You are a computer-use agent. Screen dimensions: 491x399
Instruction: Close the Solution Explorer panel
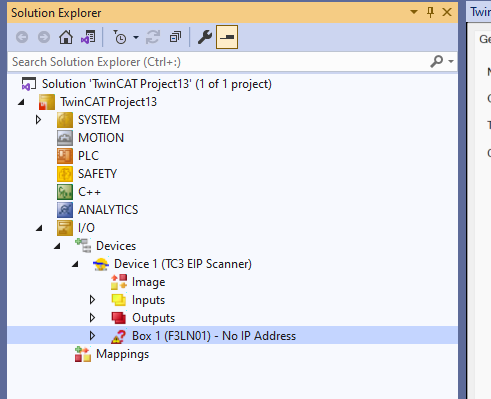(x=447, y=12)
